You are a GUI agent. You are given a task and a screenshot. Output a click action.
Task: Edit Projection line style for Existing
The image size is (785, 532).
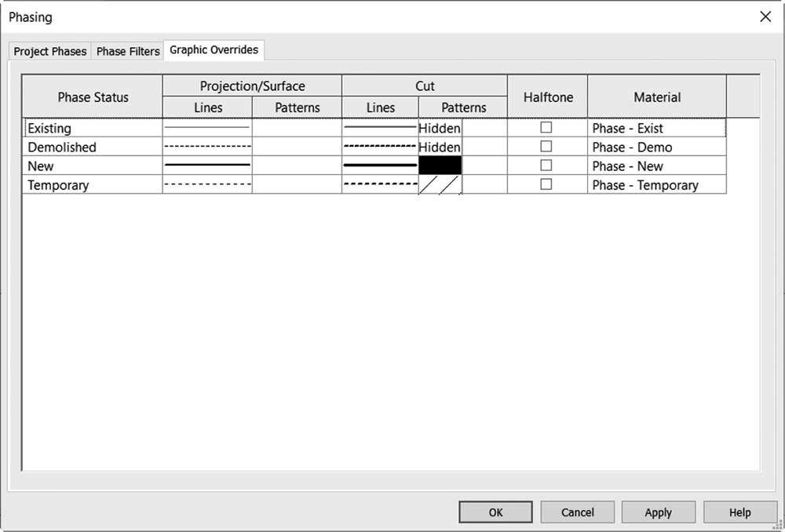(207, 128)
